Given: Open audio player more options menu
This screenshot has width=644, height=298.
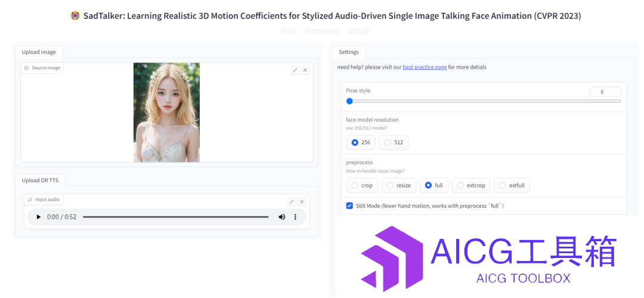Looking at the screenshot, I should coord(295,217).
